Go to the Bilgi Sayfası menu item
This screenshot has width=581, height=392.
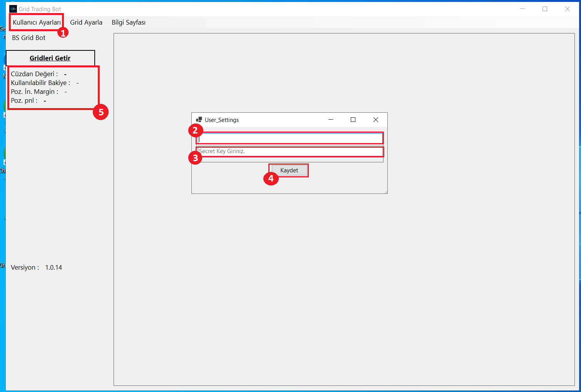[129, 22]
